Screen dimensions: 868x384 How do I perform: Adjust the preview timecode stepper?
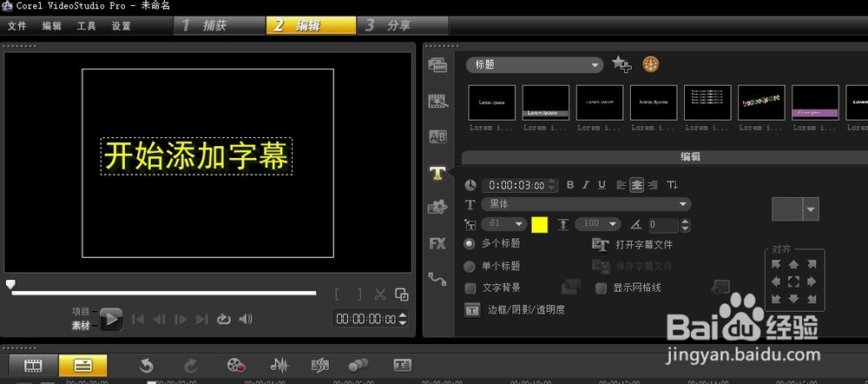click(403, 319)
